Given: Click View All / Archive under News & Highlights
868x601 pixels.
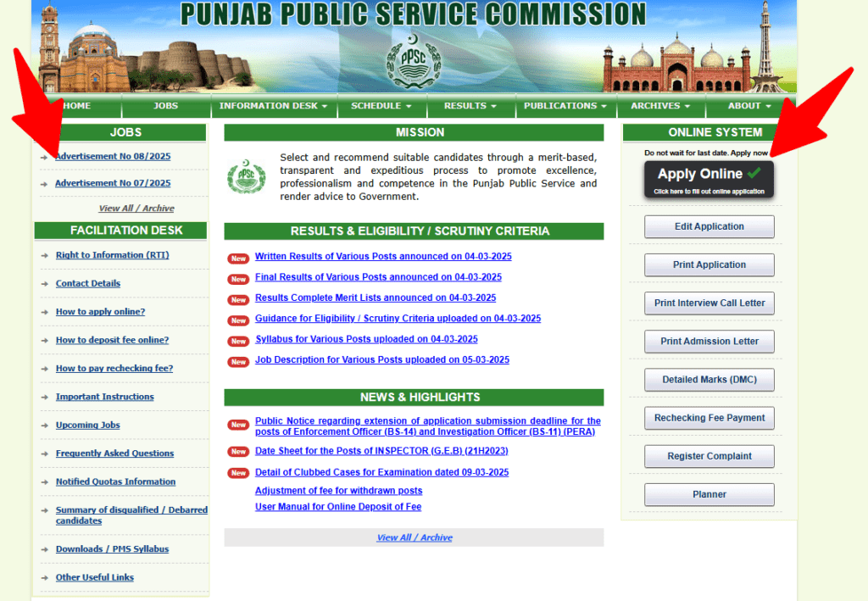Looking at the screenshot, I should (x=415, y=537).
